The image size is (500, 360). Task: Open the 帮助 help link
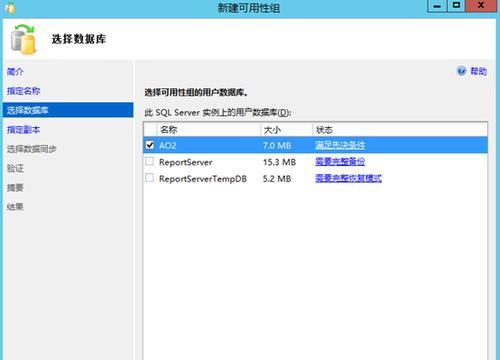click(x=478, y=71)
